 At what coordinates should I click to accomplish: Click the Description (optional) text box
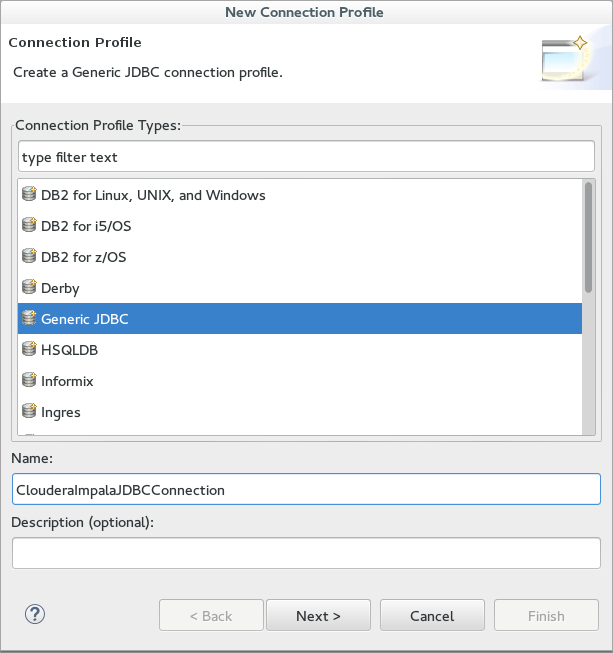point(306,553)
